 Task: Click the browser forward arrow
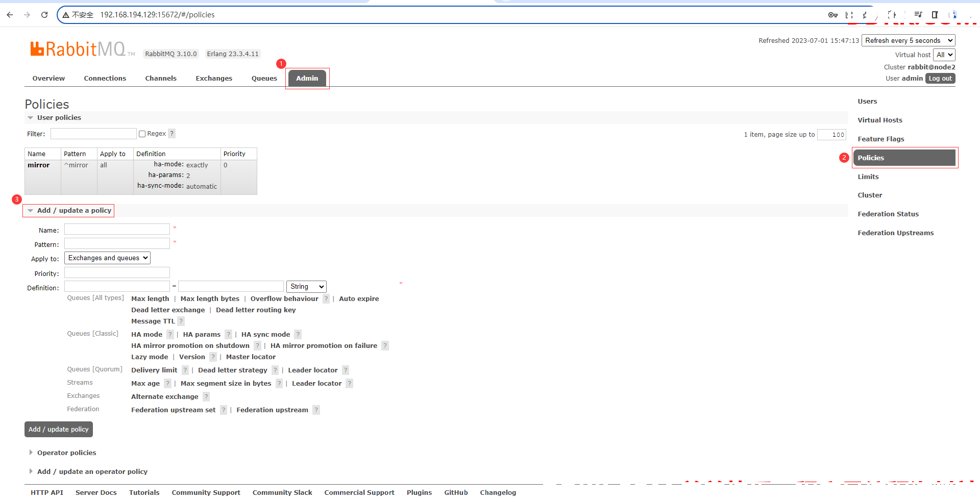coord(27,15)
